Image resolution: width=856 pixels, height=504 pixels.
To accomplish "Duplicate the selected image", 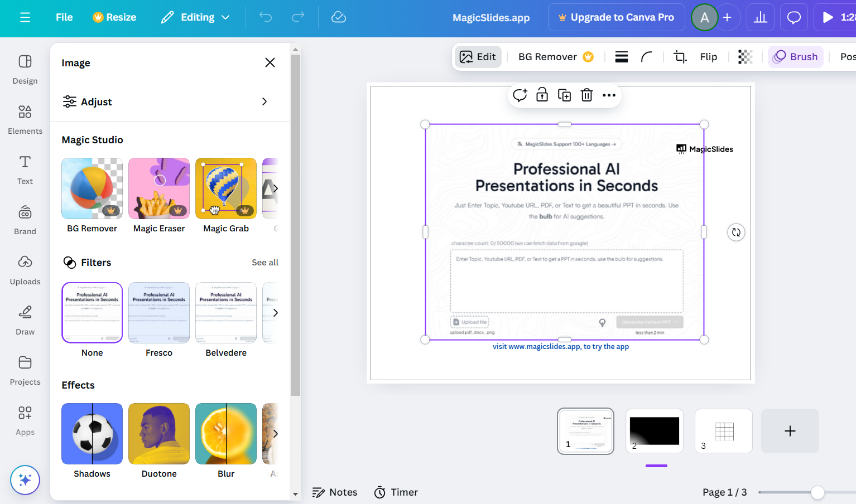I will click(565, 95).
